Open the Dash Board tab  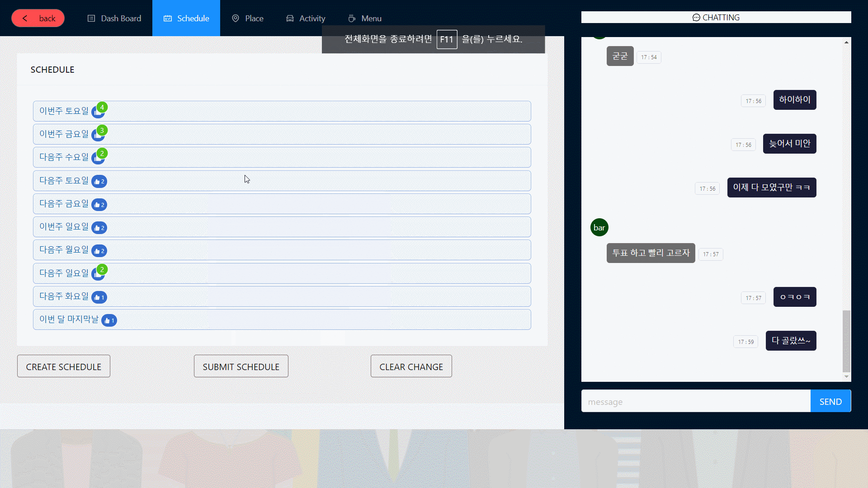(x=114, y=18)
